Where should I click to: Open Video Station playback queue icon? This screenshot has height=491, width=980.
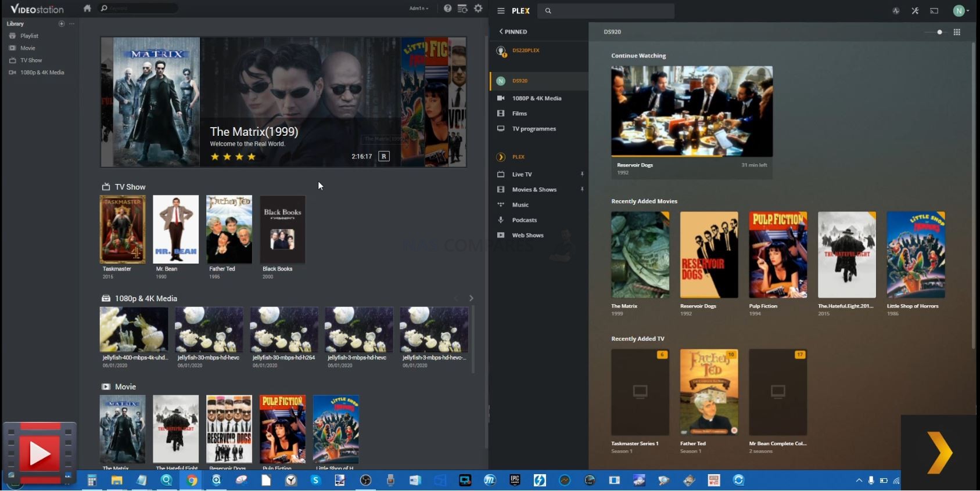click(462, 8)
